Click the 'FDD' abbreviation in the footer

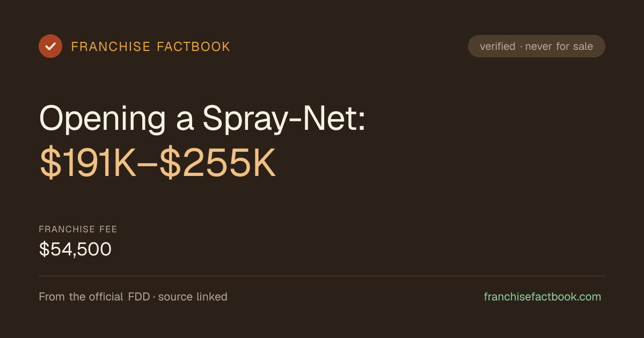coord(140,297)
